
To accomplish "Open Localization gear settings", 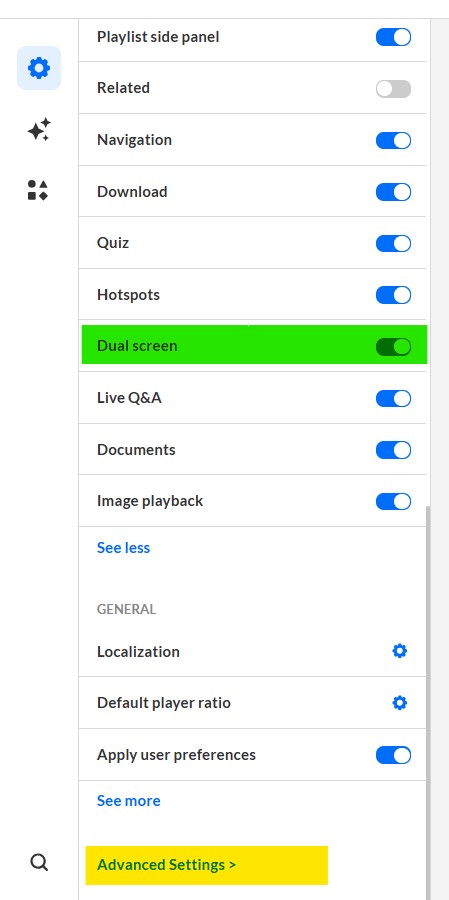I will (400, 651).
